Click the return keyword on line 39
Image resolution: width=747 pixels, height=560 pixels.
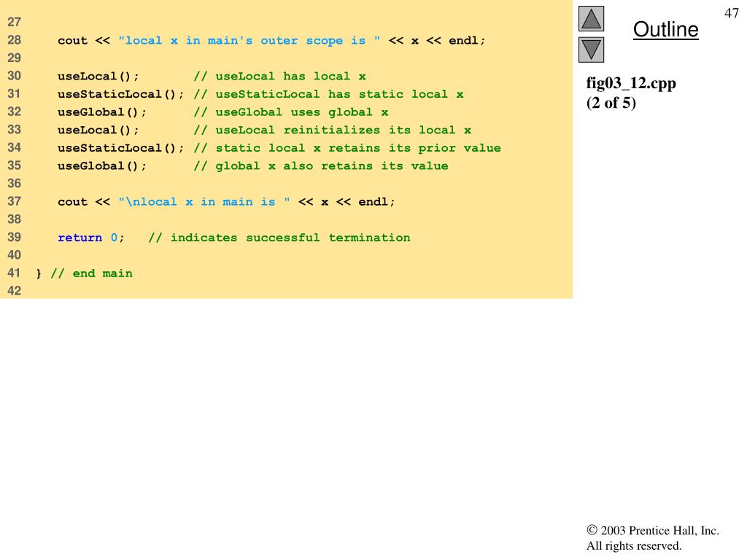pos(80,238)
